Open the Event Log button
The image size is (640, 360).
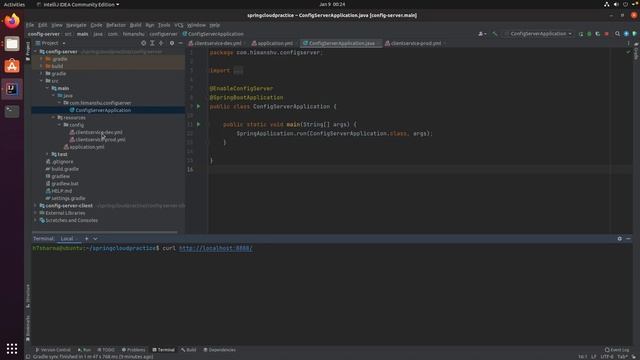[617, 350]
